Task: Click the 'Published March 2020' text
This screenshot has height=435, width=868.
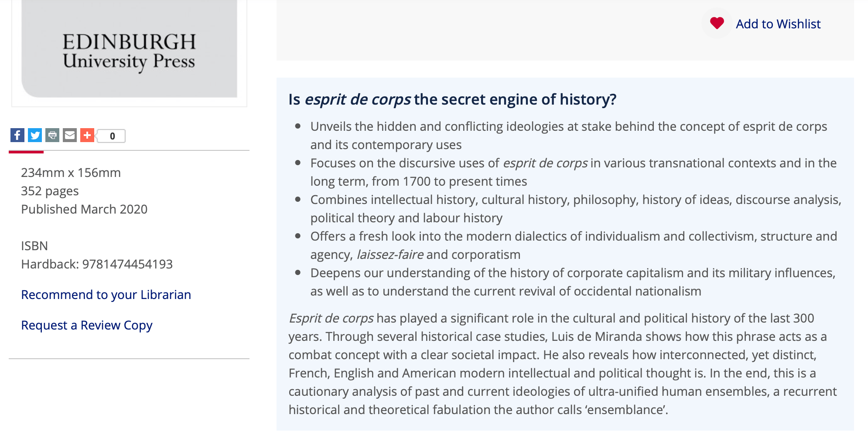Action: (84, 209)
